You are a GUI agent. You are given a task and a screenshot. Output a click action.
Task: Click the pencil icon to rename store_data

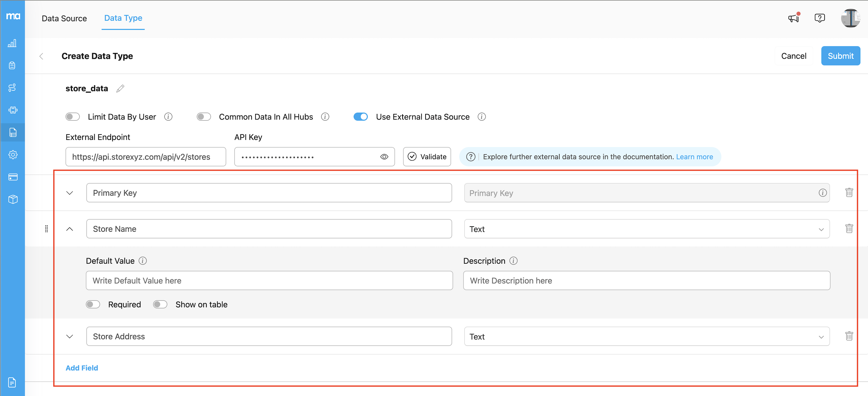(120, 89)
